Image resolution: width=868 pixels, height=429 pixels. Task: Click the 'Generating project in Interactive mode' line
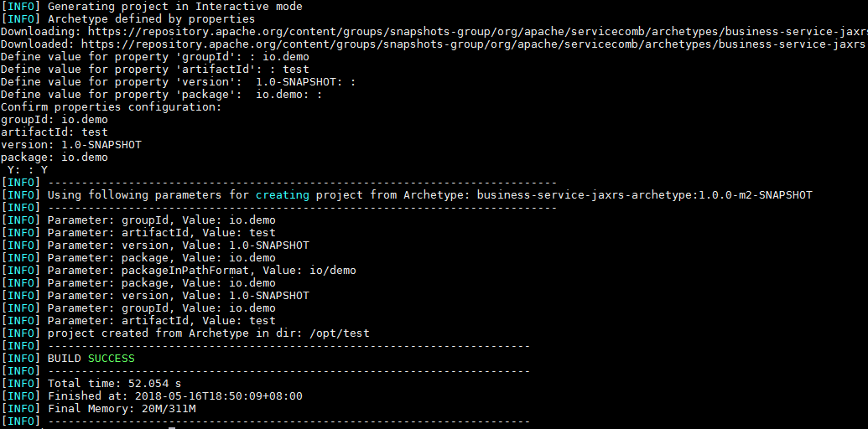pos(163,6)
